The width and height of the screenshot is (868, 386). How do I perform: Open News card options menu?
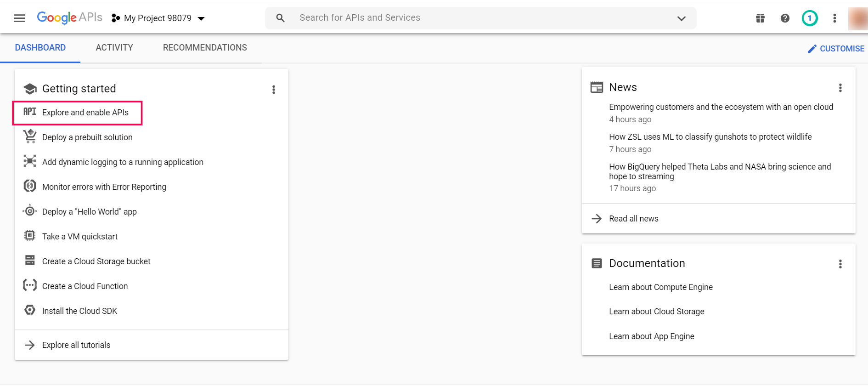coord(840,88)
